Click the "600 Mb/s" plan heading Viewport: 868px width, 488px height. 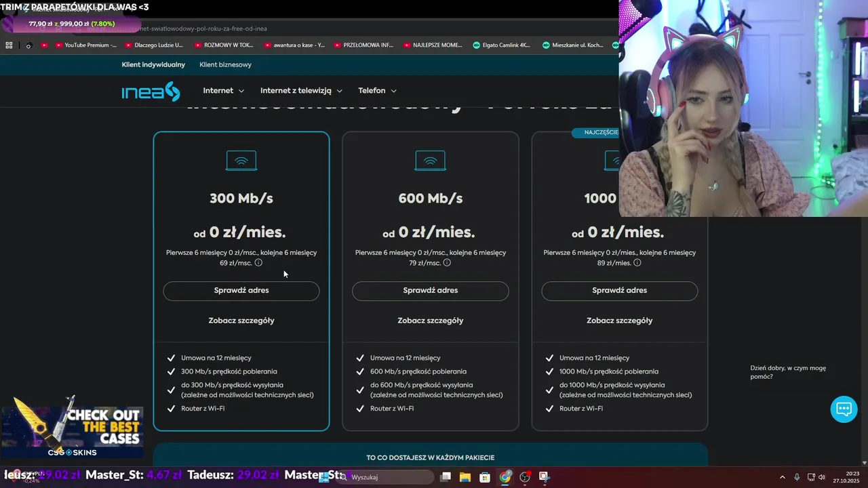pos(431,199)
